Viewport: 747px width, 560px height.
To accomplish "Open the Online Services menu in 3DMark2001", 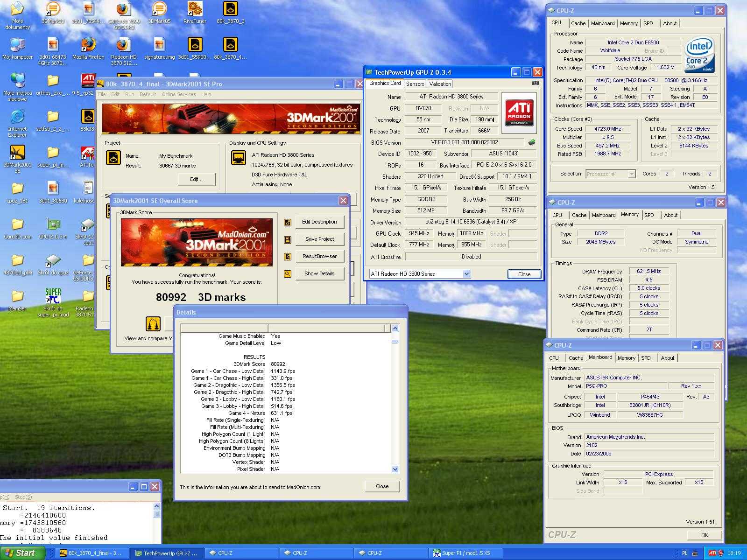I will pyautogui.click(x=178, y=94).
